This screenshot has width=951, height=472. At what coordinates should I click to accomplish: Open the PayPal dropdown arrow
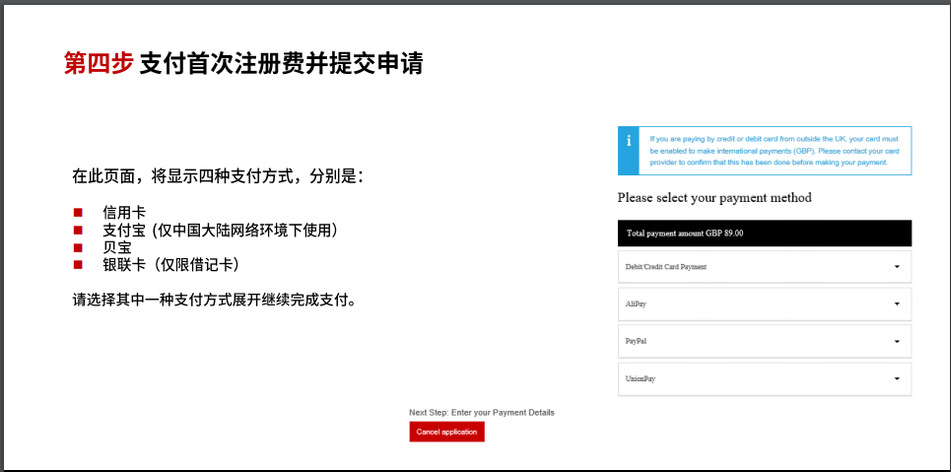click(x=896, y=341)
